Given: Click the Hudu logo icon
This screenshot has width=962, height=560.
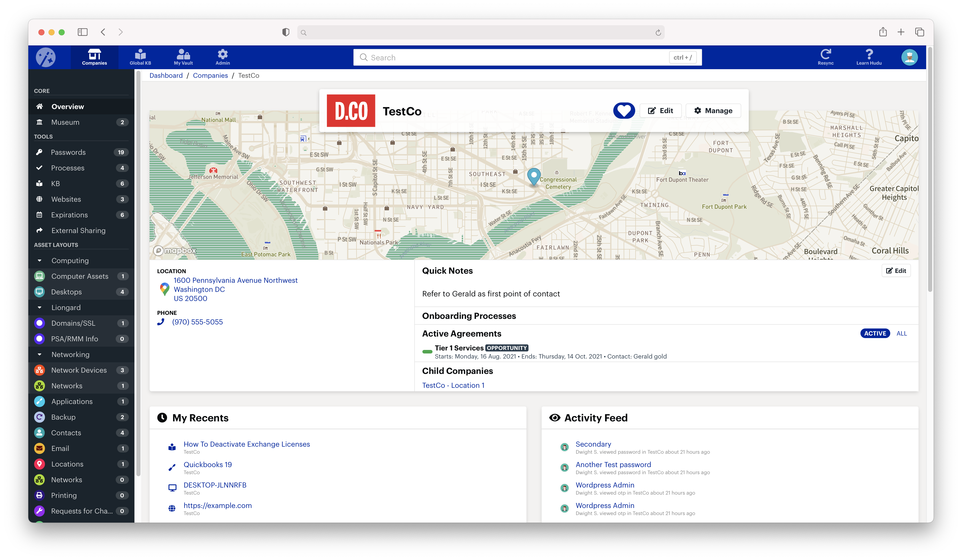Looking at the screenshot, I should [46, 57].
